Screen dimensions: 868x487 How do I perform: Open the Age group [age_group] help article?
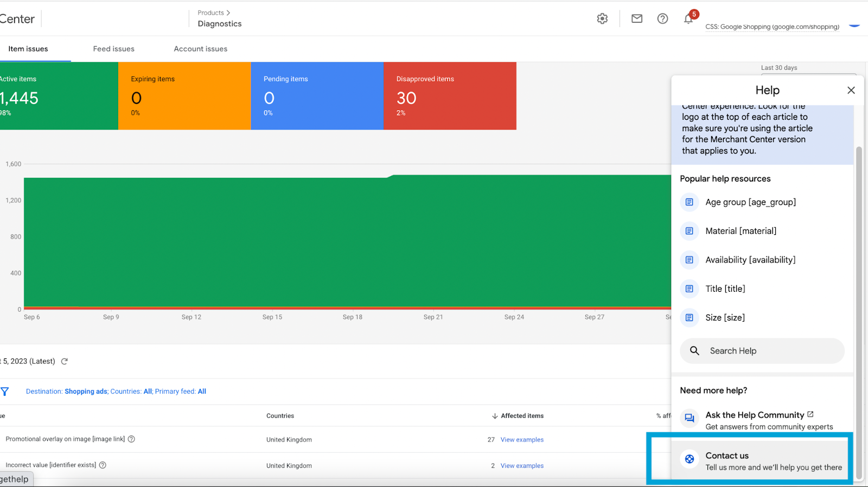[x=751, y=202]
